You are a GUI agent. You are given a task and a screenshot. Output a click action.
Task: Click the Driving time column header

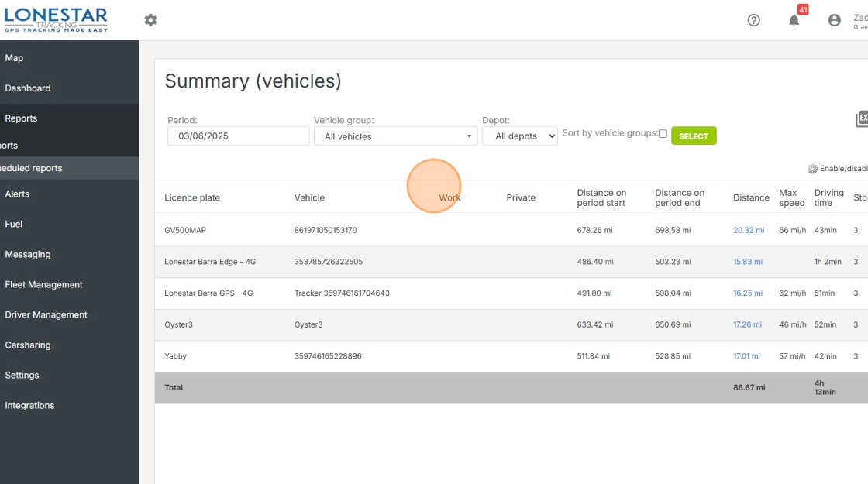pyautogui.click(x=828, y=197)
